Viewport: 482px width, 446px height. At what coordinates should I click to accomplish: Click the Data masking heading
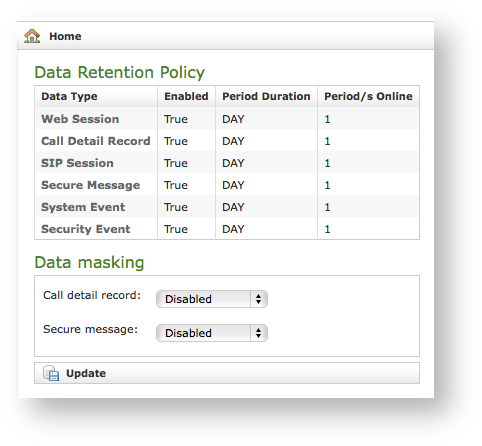tap(89, 262)
